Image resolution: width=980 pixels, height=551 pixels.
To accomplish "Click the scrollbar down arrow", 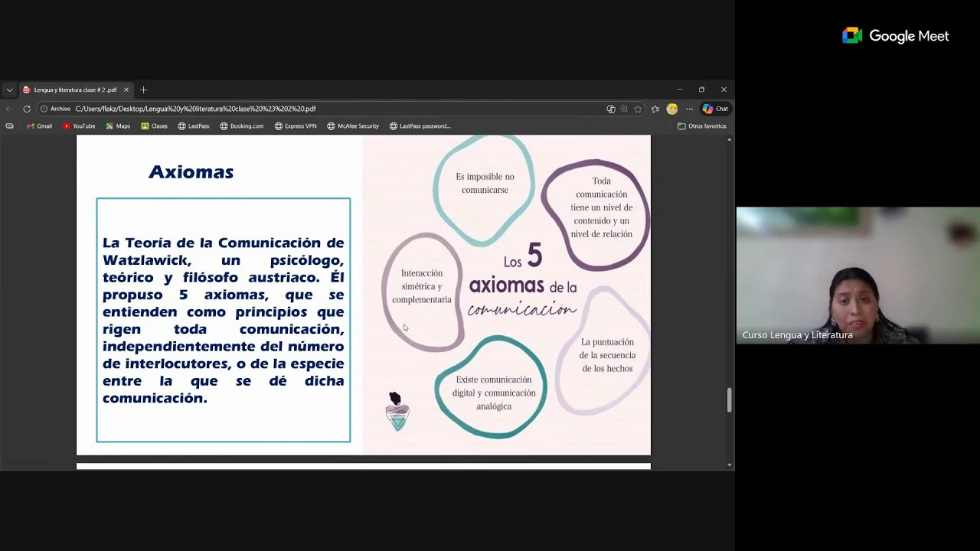I will (729, 465).
